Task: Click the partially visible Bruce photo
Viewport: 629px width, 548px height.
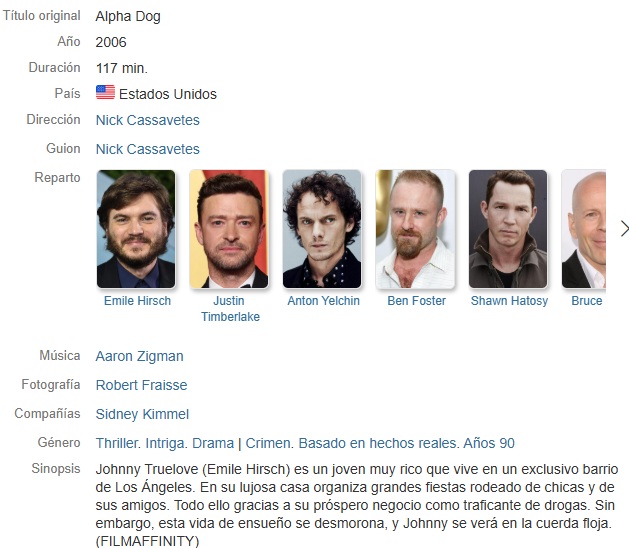Action: tap(584, 229)
